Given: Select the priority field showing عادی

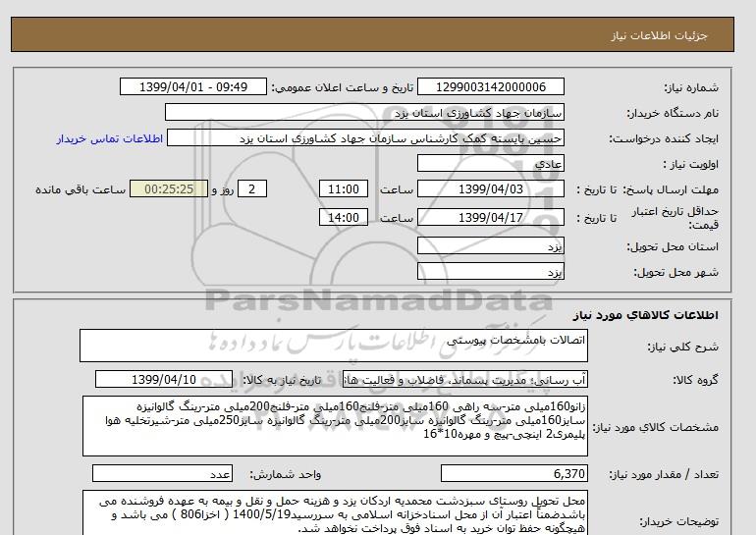Looking at the screenshot, I should point(490,163).
